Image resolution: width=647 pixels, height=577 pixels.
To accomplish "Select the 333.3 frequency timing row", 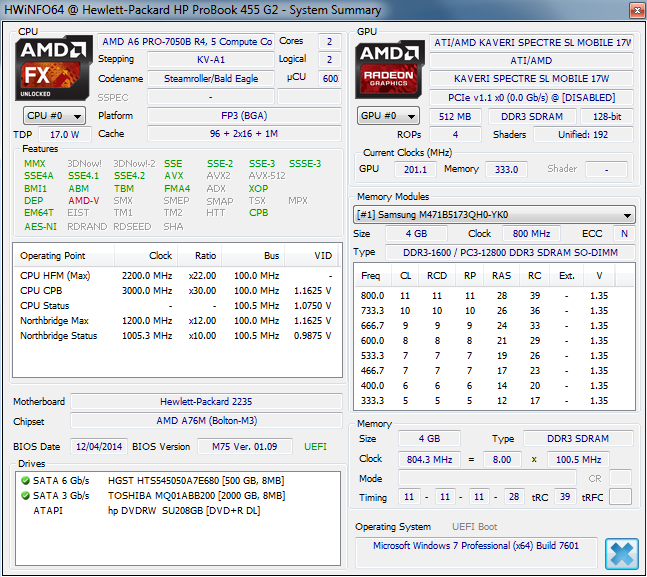I will 494,400.
